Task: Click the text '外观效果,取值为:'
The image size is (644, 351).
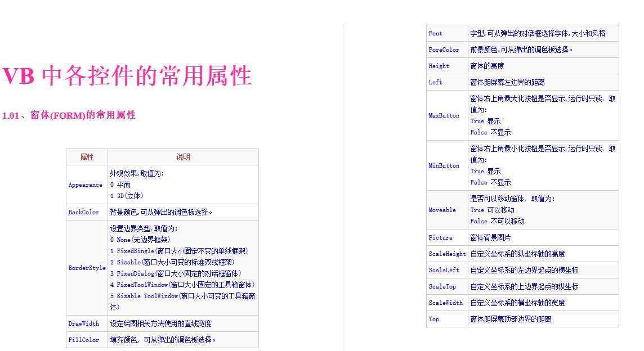Action: [x=137, y=173]
